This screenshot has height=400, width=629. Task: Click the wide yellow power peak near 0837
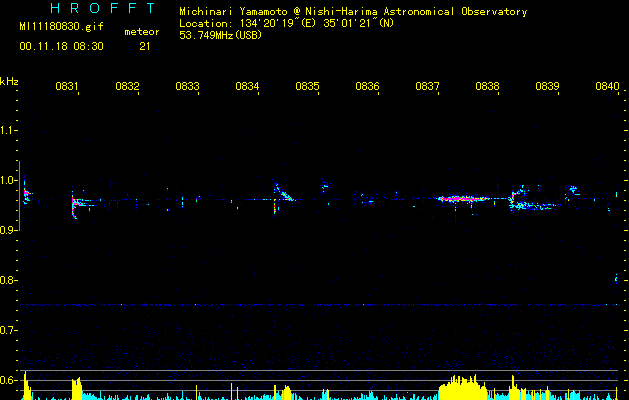tap(463, 388)
